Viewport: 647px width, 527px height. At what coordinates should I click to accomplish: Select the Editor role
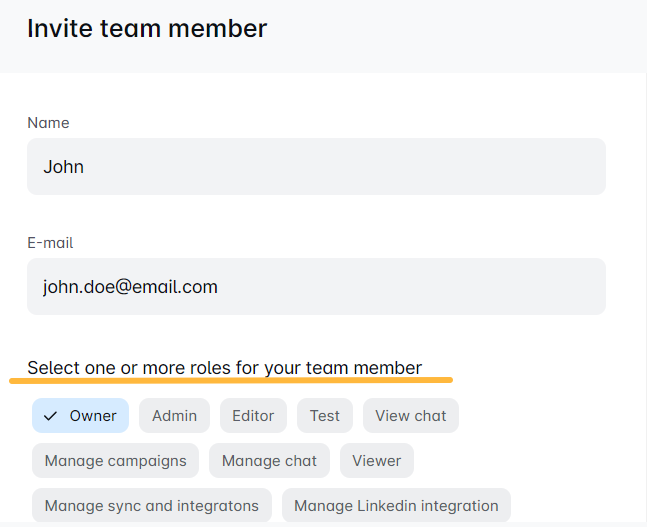coord(253,416)
